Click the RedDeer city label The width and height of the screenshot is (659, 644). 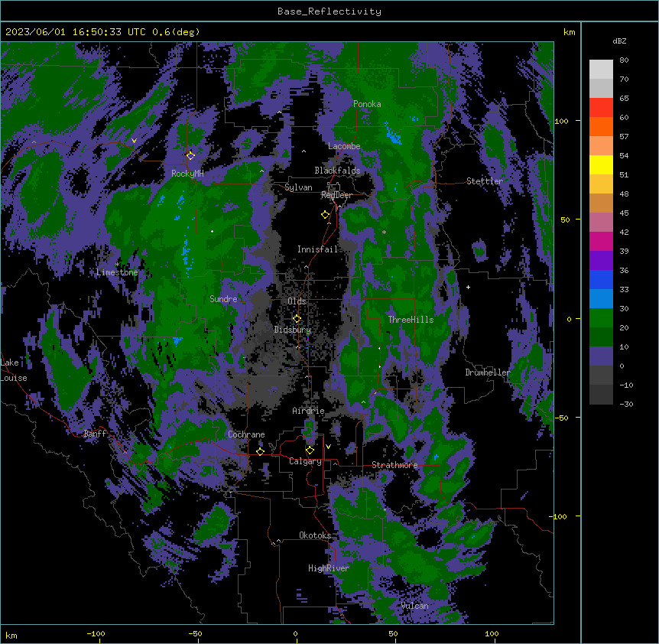(336, 195)
